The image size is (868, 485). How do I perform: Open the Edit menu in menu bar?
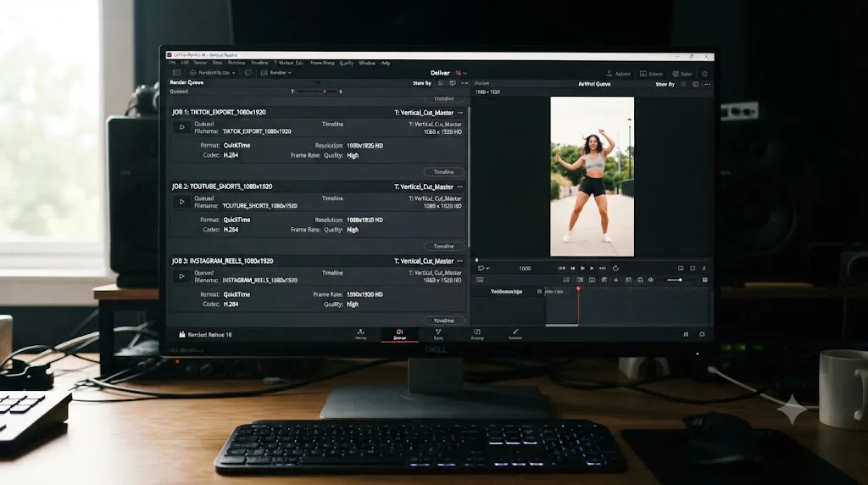tap(185, 63)
